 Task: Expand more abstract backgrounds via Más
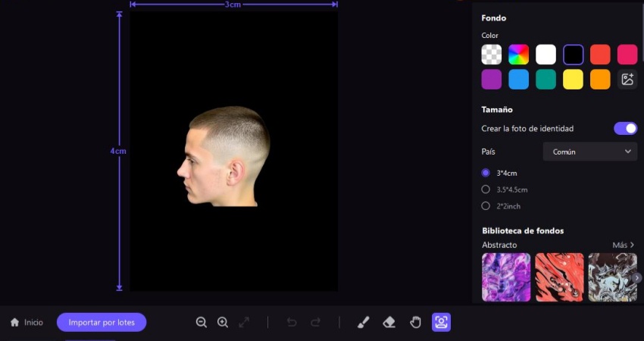(623, 245)
